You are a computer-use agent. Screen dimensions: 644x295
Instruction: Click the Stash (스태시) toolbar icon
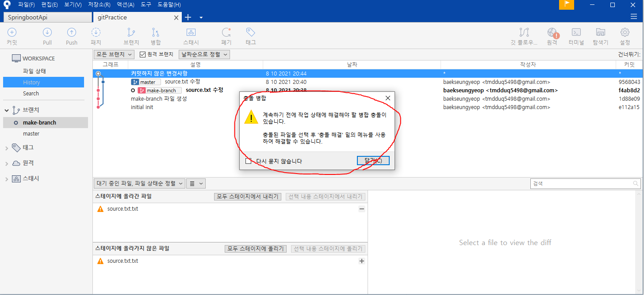tap(191, 32)
